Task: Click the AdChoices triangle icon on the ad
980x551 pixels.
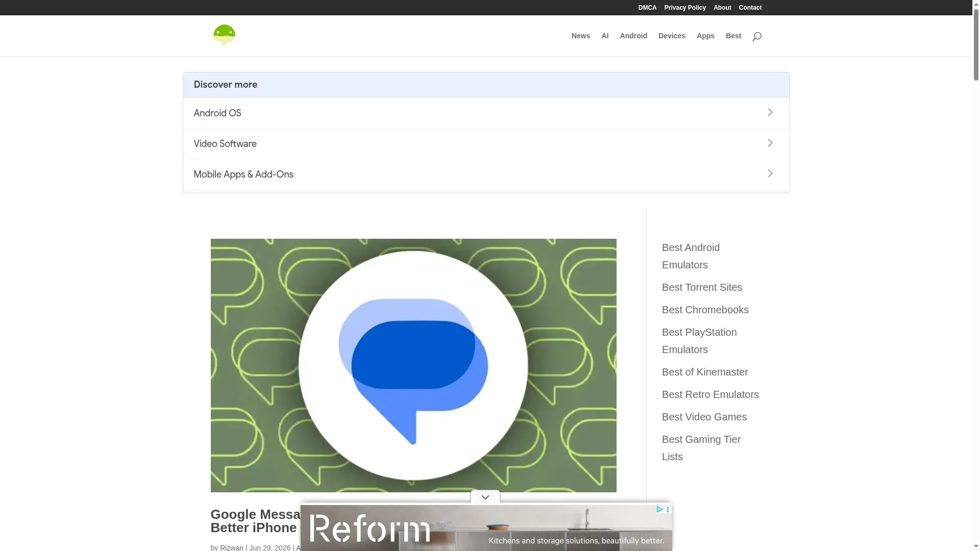Action: coord(659,509)
